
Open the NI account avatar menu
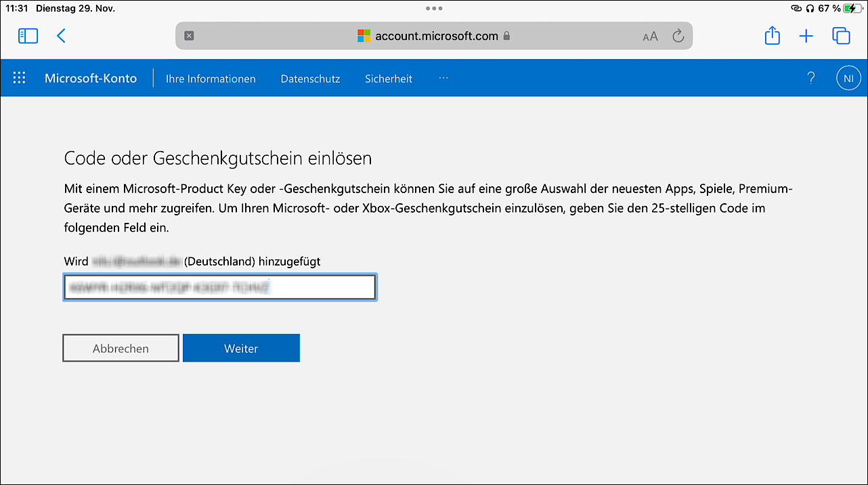click(848, 77)
